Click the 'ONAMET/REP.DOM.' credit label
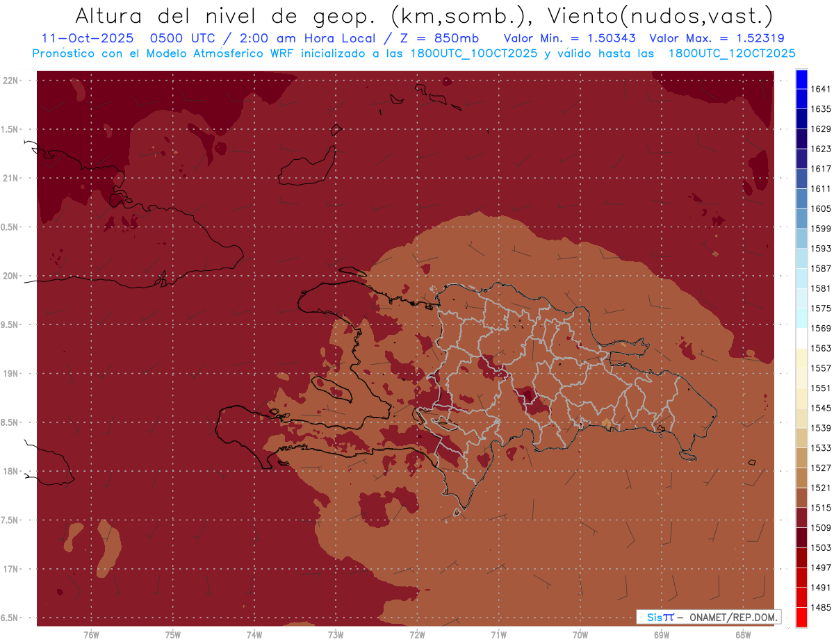The image size is (834, 644). coord(734,617)
